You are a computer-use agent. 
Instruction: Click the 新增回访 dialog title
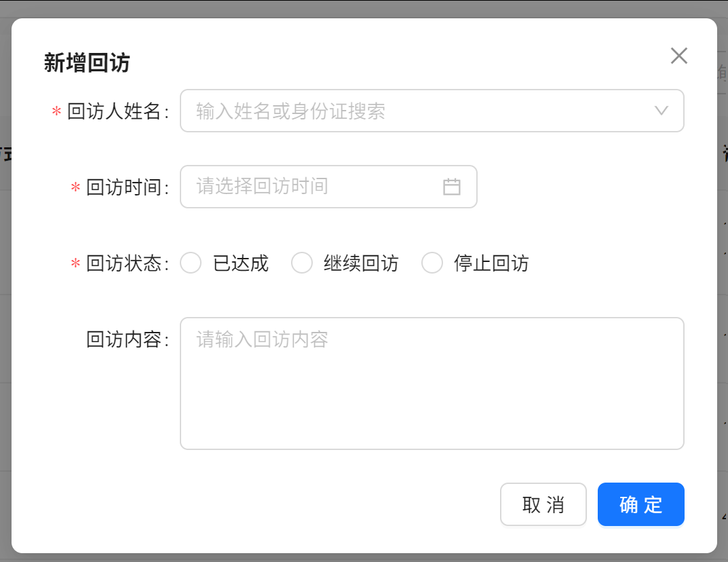[x=87, y=63]
